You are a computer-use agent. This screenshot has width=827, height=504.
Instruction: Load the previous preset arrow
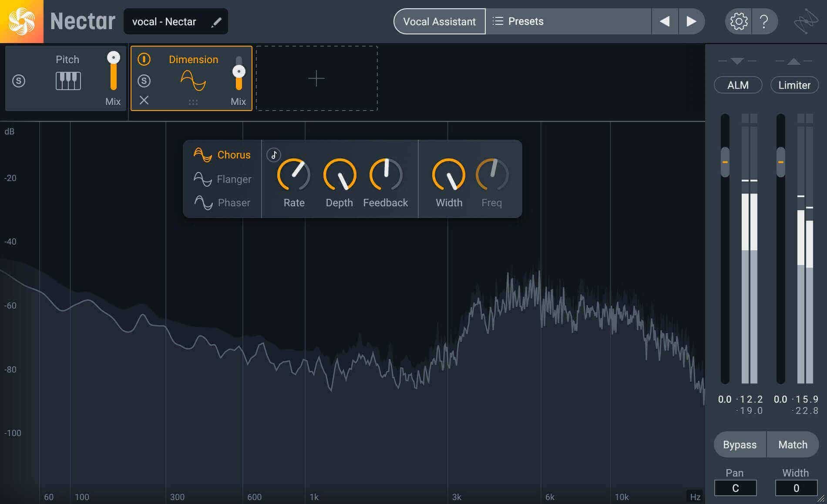coord(665,21)
